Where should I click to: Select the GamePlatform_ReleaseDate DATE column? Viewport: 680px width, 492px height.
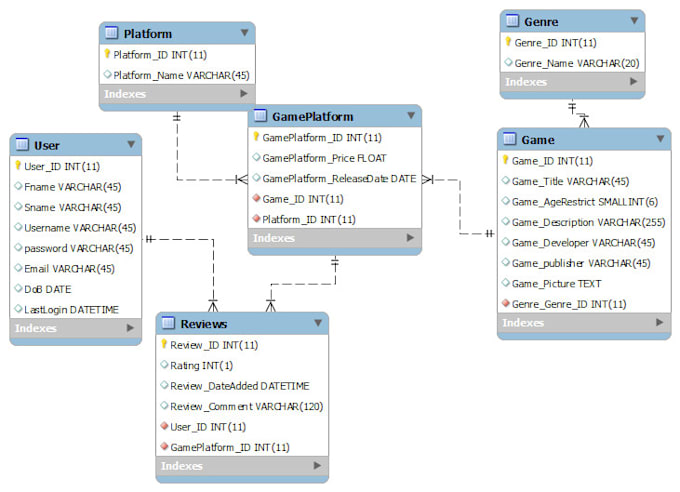334,178
